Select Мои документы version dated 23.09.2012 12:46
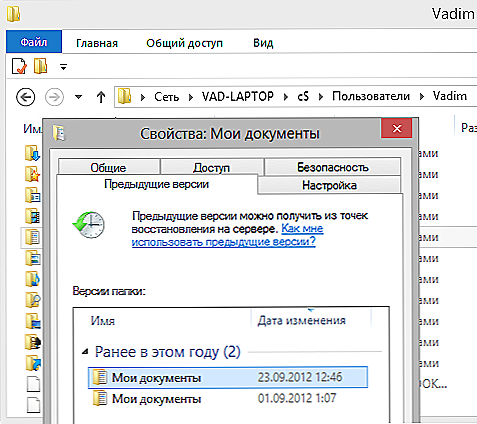 point(228,378)
